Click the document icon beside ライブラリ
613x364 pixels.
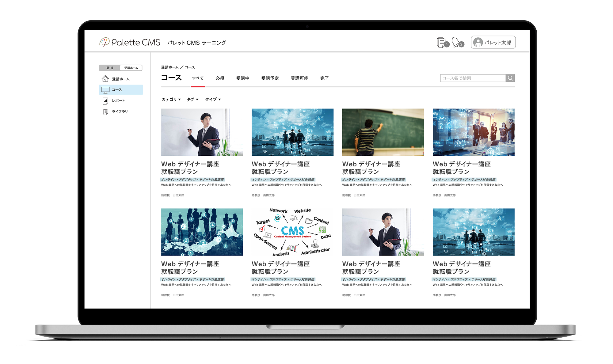coord(105,112)
